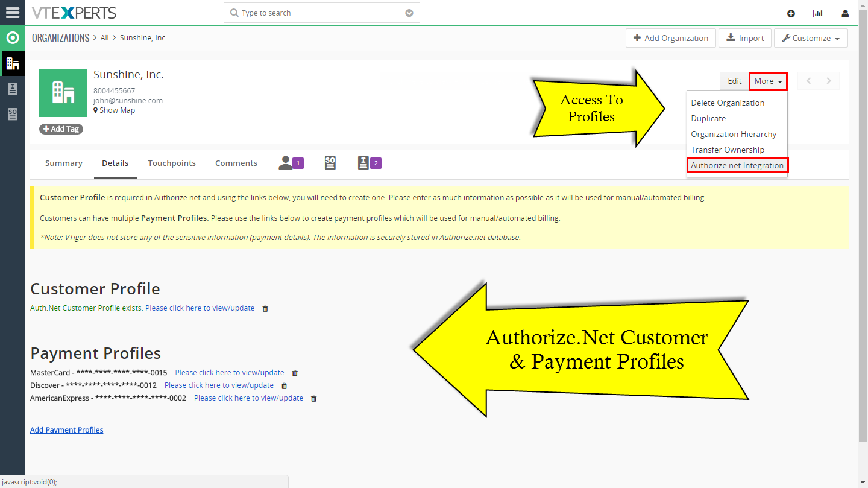868x488 pixels.
Task: Choose Organization Hierarchy menu item
Action: [x=734, y=134]
